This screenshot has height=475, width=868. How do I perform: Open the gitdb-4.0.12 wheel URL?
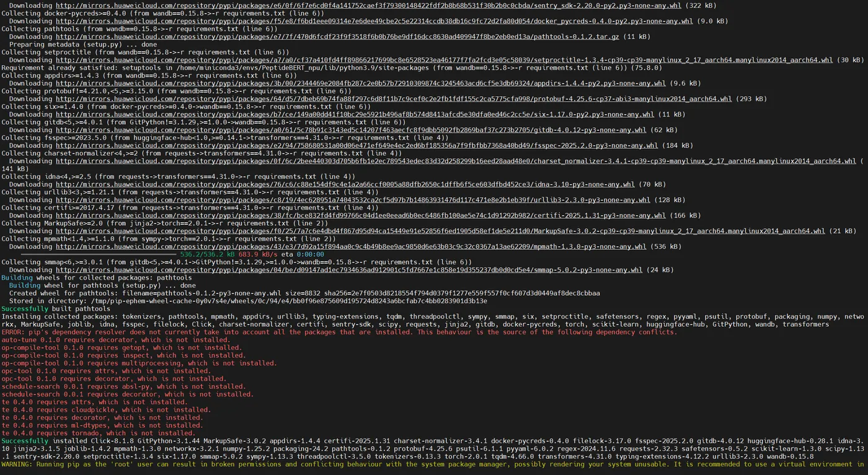pos(351,130)
